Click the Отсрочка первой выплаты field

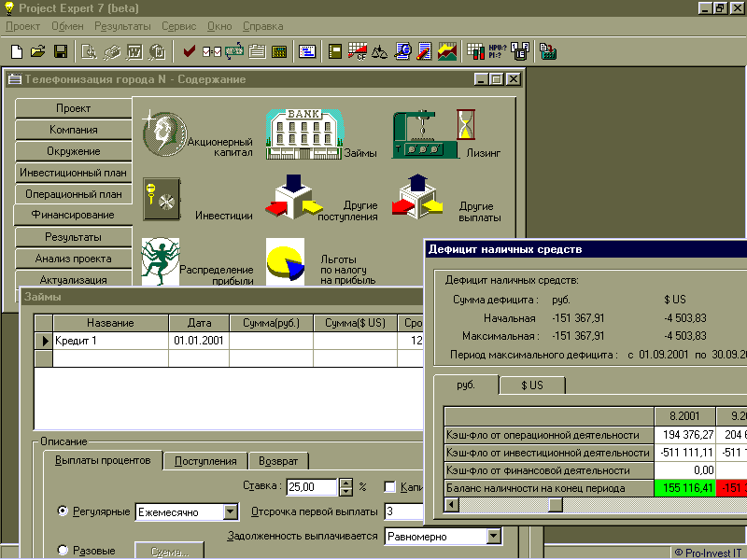click(x=404, y=511)
